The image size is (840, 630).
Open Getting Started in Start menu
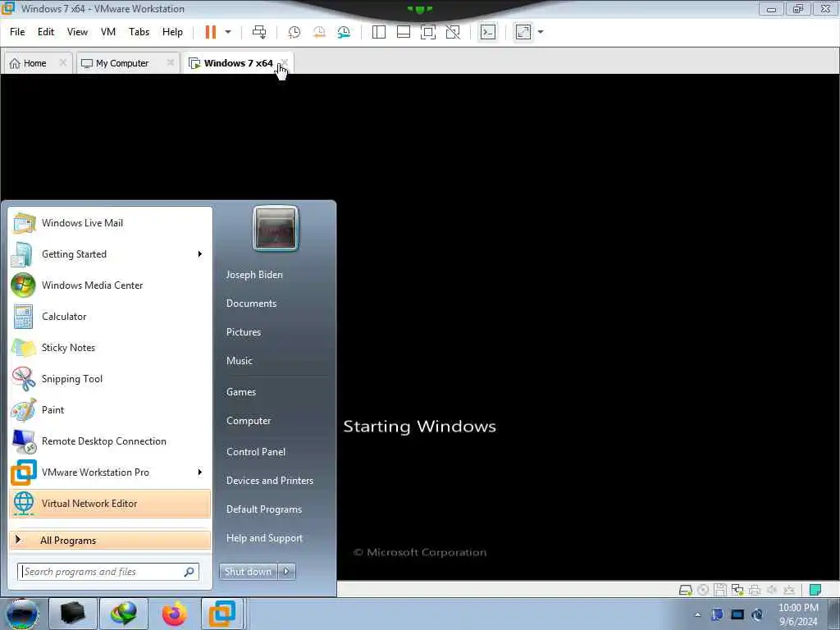pyautogui.click(x=111, y=254)
